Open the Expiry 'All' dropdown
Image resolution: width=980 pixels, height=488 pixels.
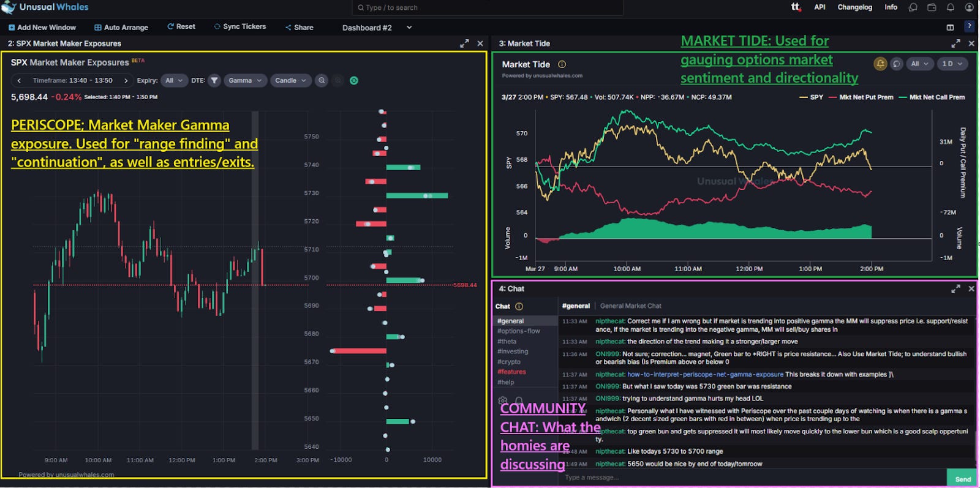point(174,80)
